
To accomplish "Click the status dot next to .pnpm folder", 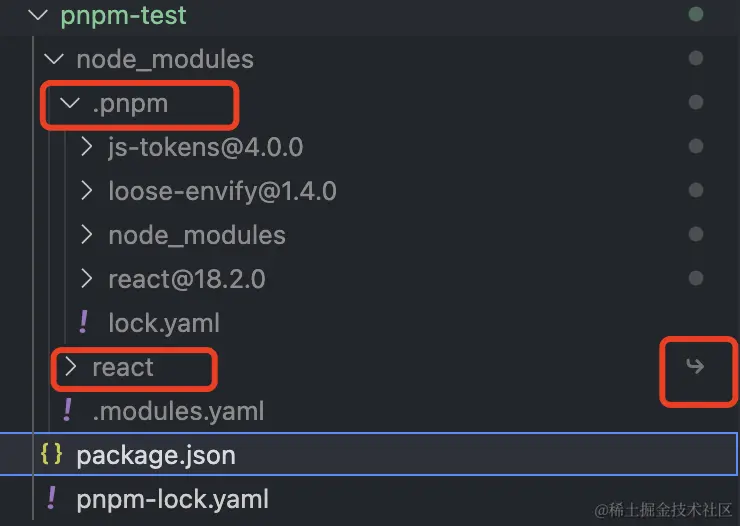I will pos(696,102).
